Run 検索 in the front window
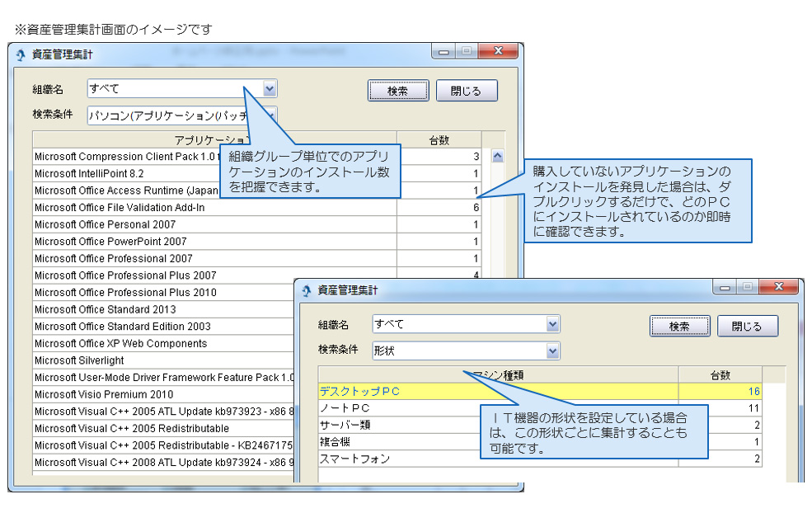 (680, 327)
